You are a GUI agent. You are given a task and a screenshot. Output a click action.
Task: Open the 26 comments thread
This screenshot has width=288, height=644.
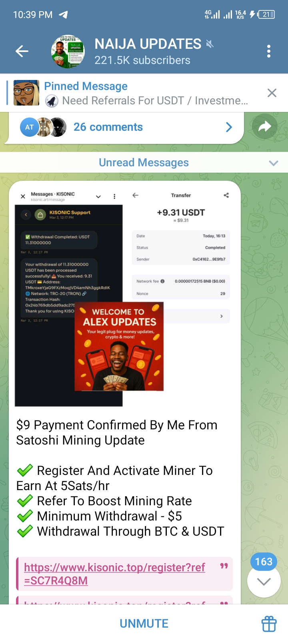click(x=108, y=127)
